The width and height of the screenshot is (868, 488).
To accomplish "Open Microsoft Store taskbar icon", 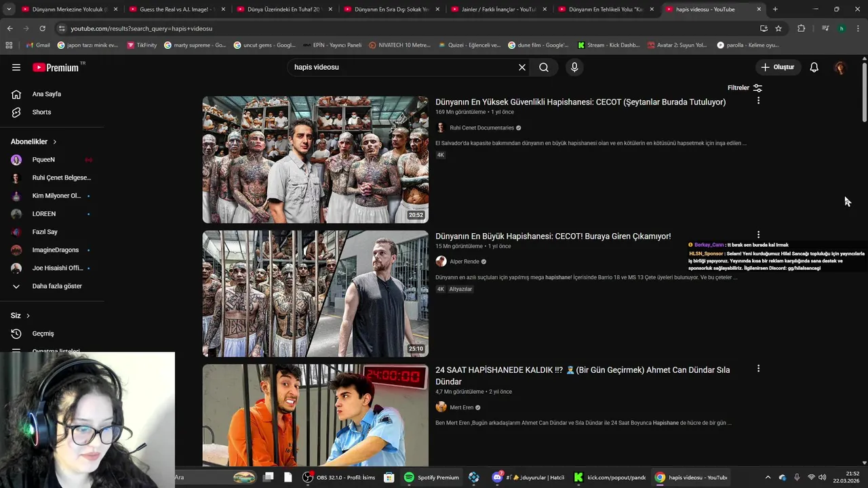I will (389, 477).
